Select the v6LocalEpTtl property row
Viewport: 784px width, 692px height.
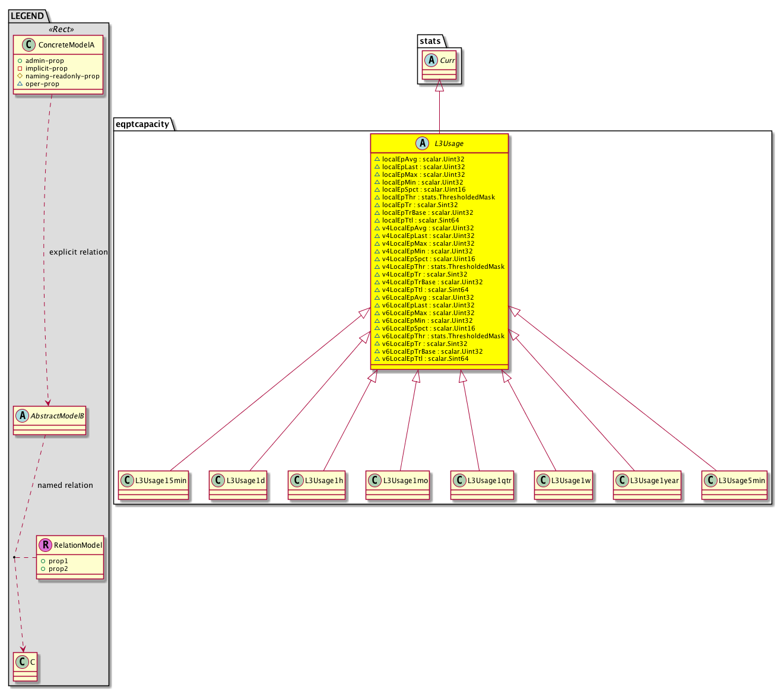(x=425, y=358)
